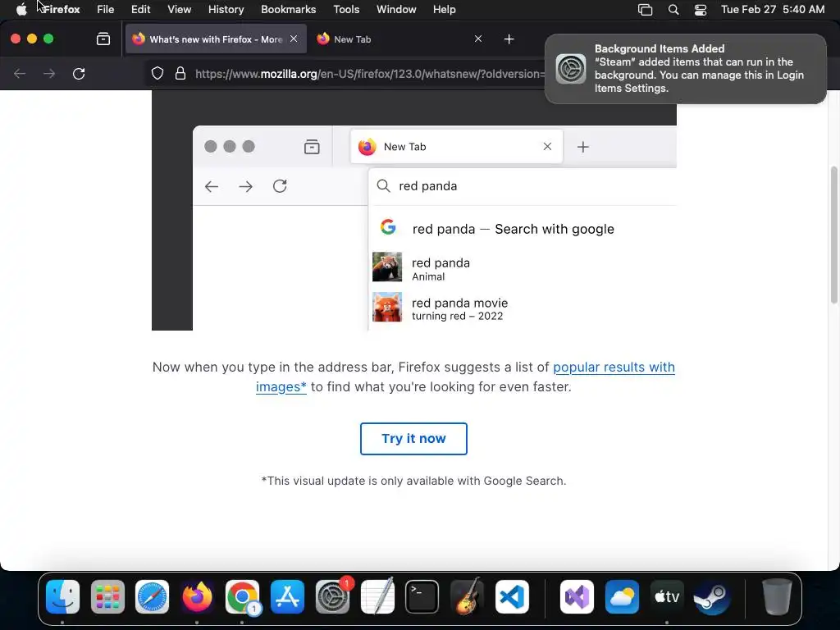Screen dimensions: 840x630
Task: Launch Safari from the Dock
Action: coord(152,597)
